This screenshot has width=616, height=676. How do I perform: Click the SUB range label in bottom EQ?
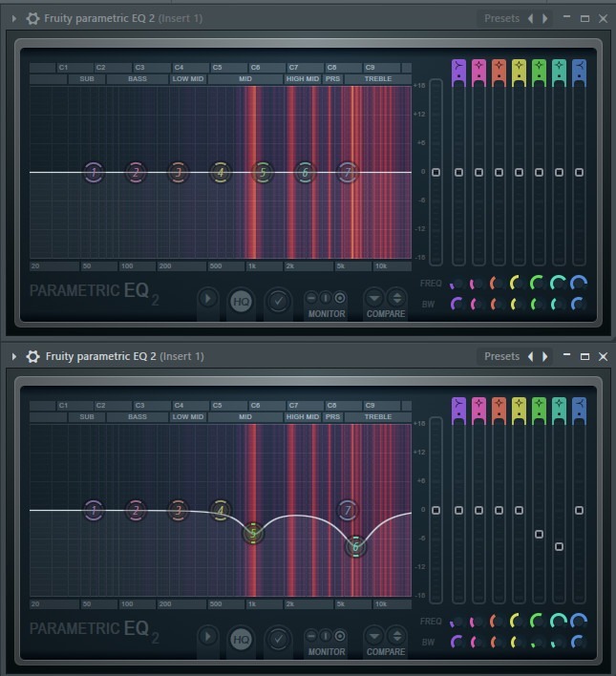87,417
